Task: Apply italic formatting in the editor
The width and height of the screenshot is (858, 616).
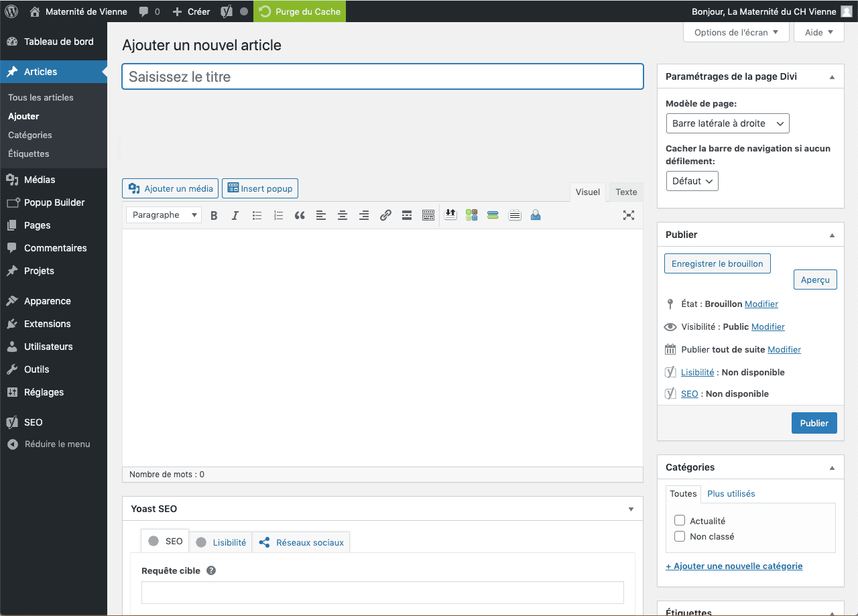Action: tap(235, 215)
